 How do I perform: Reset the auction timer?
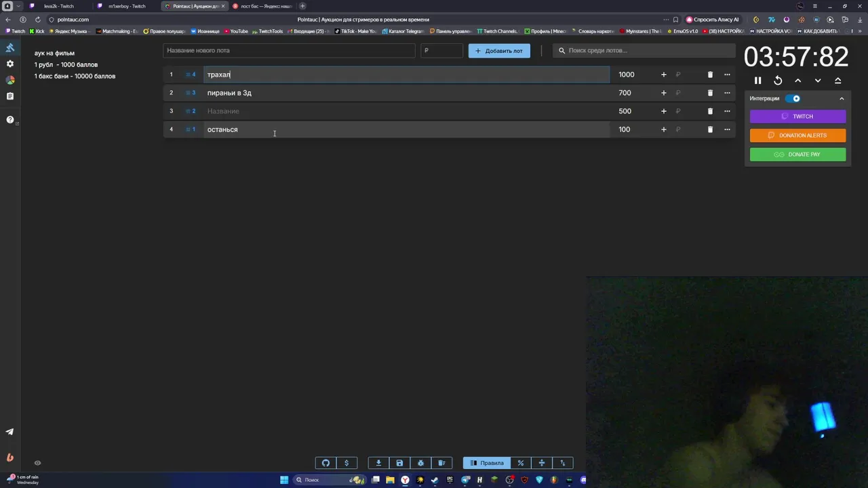pos(778,81)
